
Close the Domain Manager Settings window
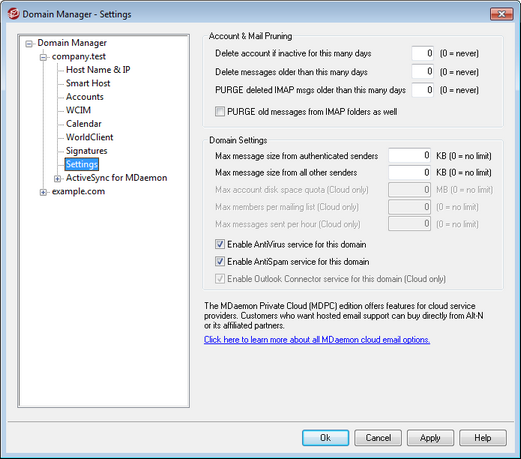coord(501,14)
